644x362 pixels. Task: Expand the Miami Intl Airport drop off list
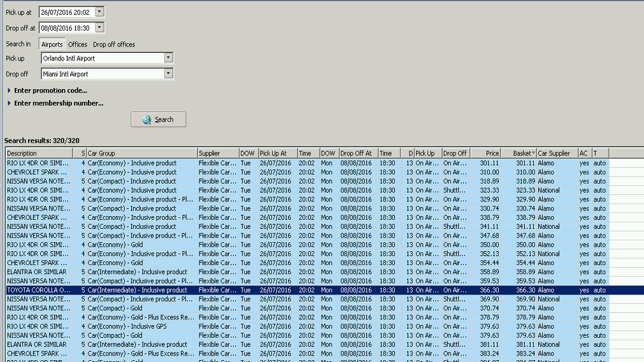point(168,74)
